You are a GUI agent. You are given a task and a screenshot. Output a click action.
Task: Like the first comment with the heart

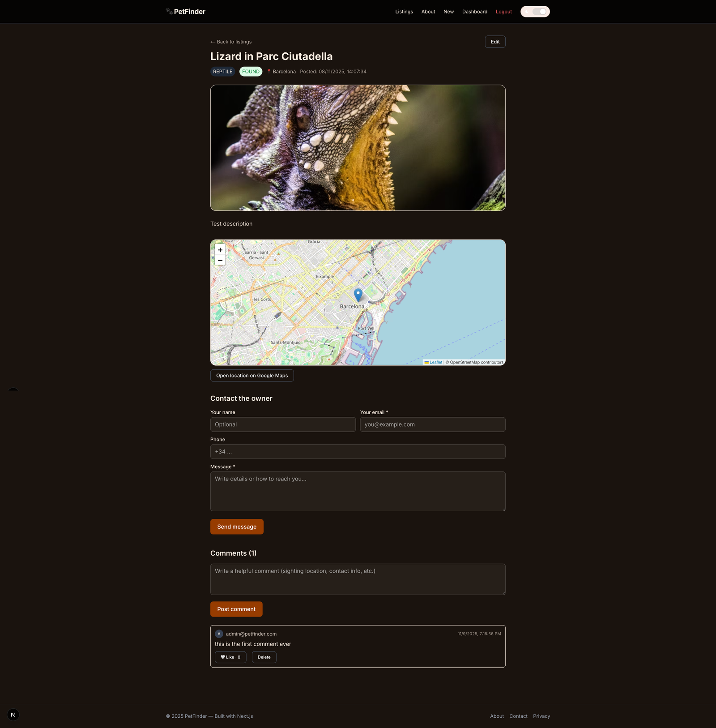coord(230,657)
